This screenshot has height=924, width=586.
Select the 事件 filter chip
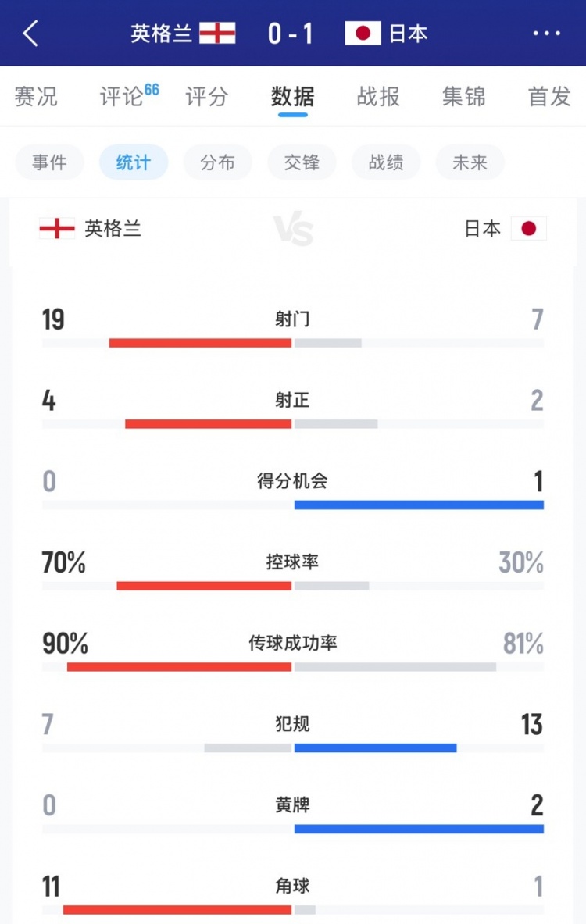[x=49, y=162]
